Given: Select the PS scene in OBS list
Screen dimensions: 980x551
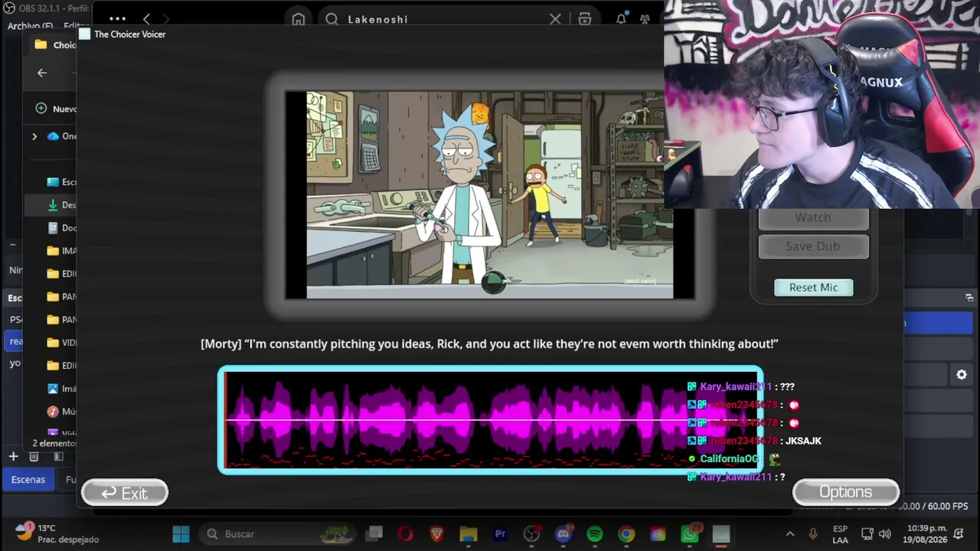Looking at the screenshot, I should [x=15, y=319].
